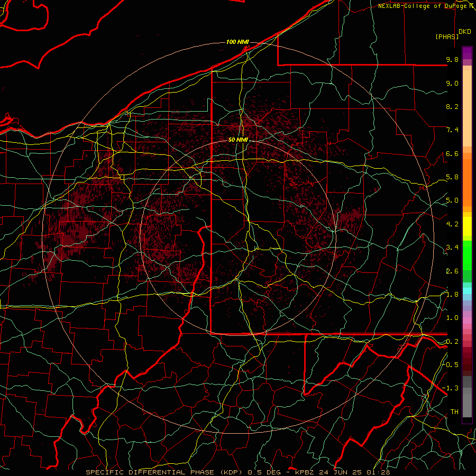476x476 pixels.
Task: Click the 1.8 color scale value
Action: point(452,295)
